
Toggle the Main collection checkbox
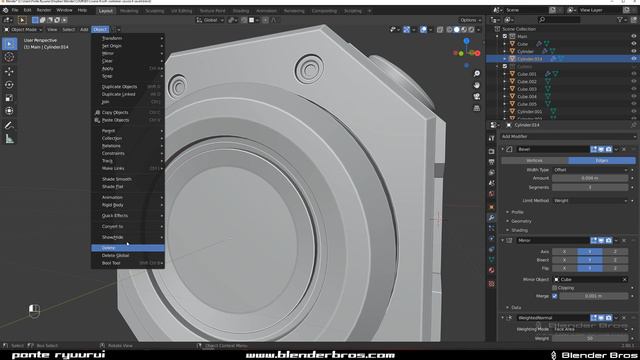click(505, 36)
